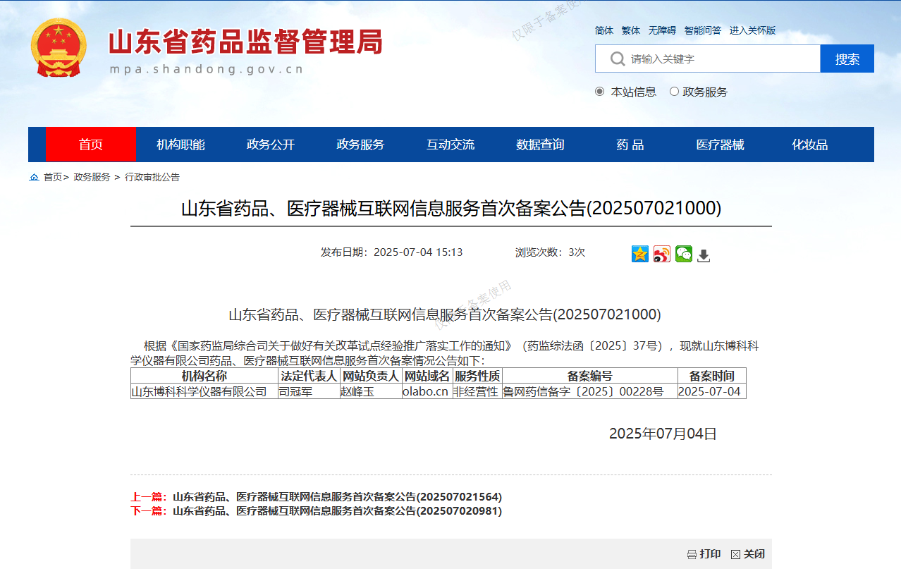This screenshot has width=901, height=588.
Task: Switch to 繁体 traditional Chinese
Action: click(x=630, y=30)
